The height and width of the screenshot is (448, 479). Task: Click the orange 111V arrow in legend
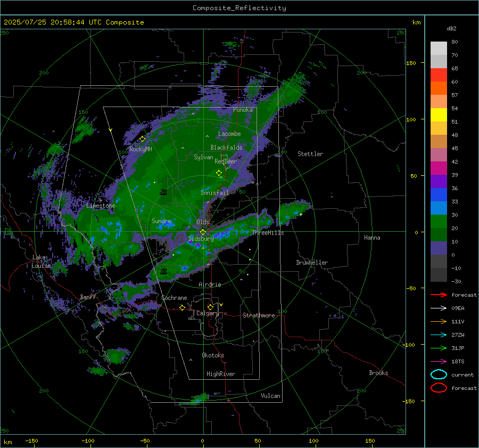pos(439,321)
